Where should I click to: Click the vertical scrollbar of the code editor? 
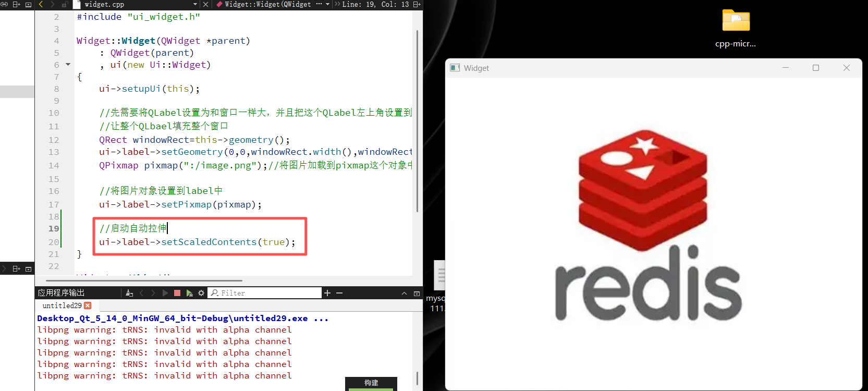point(417,121)
